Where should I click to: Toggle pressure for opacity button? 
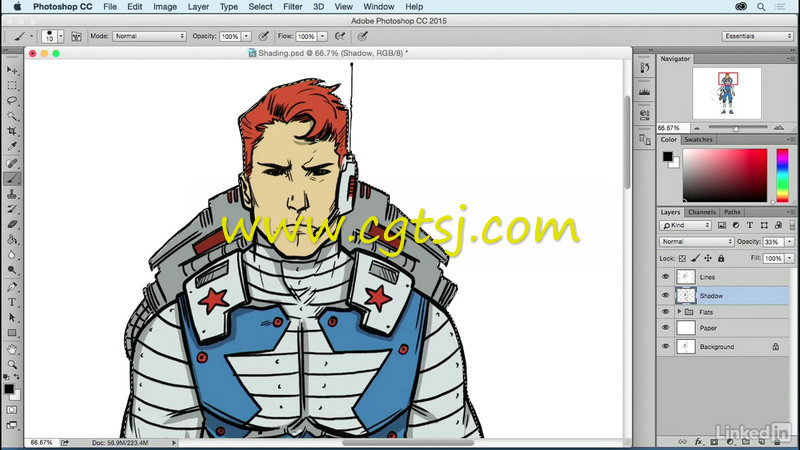tap(263, 36)
